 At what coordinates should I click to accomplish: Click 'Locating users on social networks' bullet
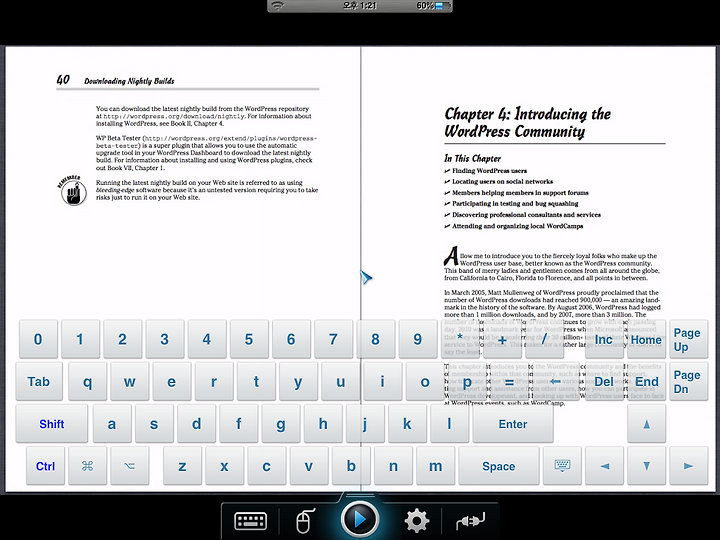pyautogui.click(x=502, y=181)
